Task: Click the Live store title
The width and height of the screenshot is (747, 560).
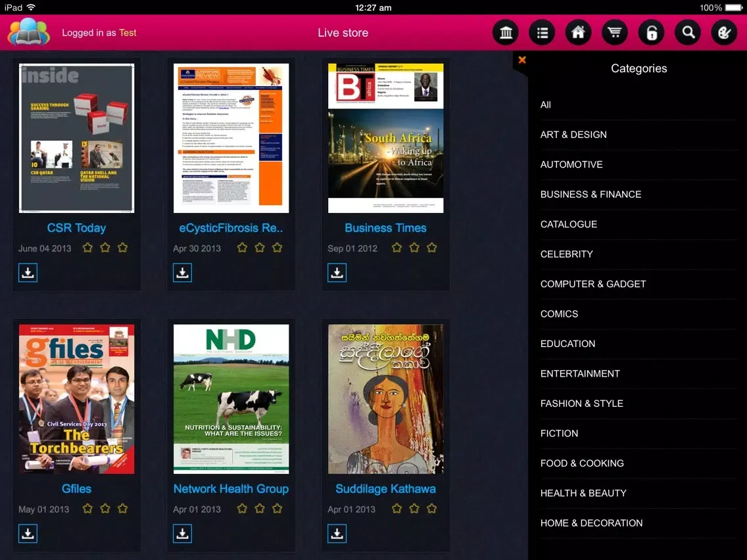Action: click(x=343, y=33)
